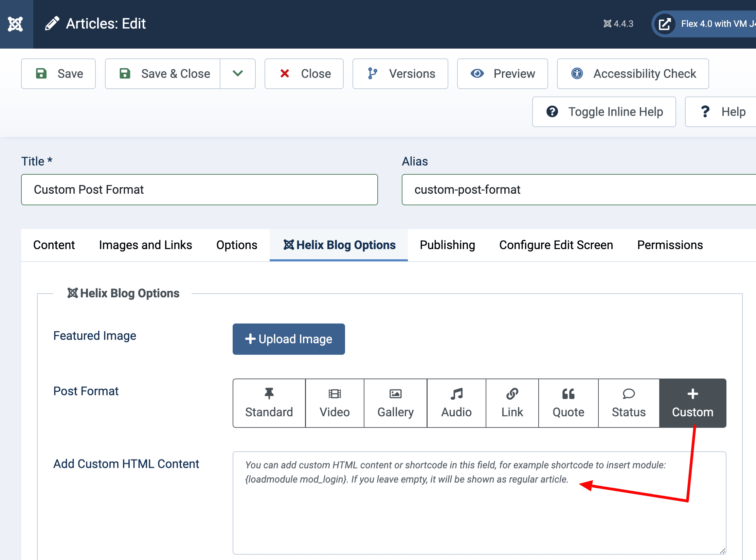Select the Link post format
Image resolution: width=756 pixels, height=560 pixels.
coord(512,403)
